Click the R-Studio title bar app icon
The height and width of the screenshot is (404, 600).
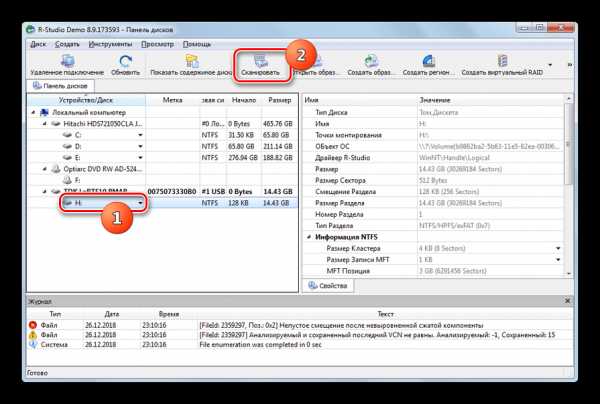[x=31, y=29]
